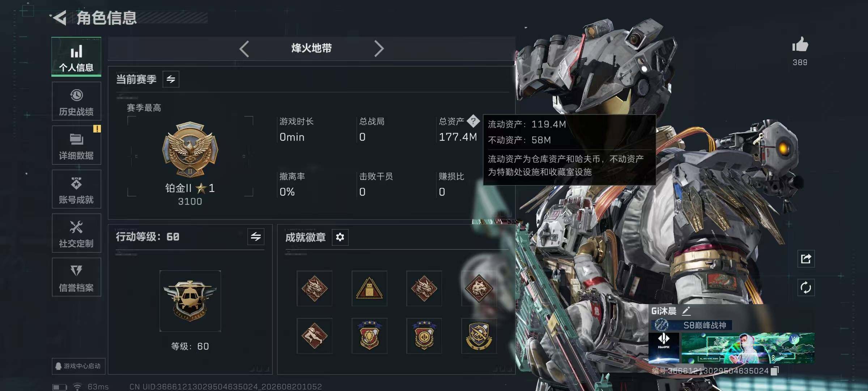Open the 个人信息 sidebar tab
The width and height of the screenshot is (868, 391).
76,57
